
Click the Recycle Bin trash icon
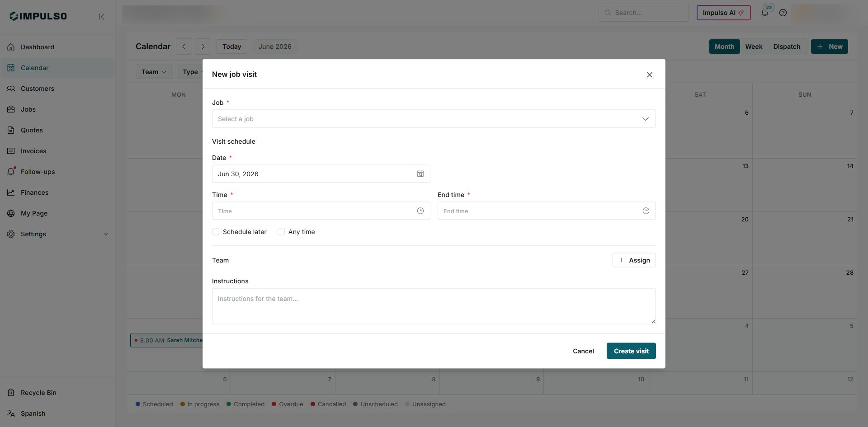click(11, 393)
